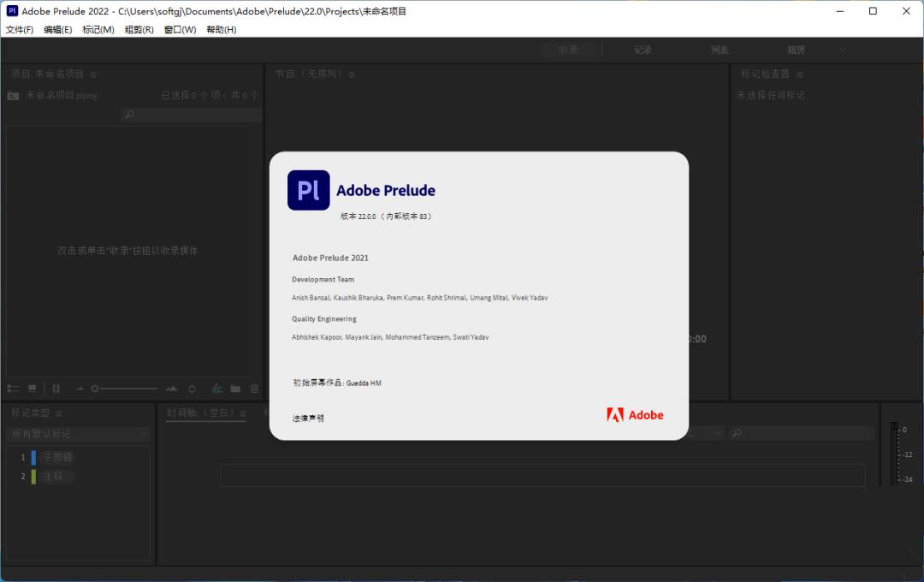Click the project folder icon beside 未命名项目

(x=14, y=96)
